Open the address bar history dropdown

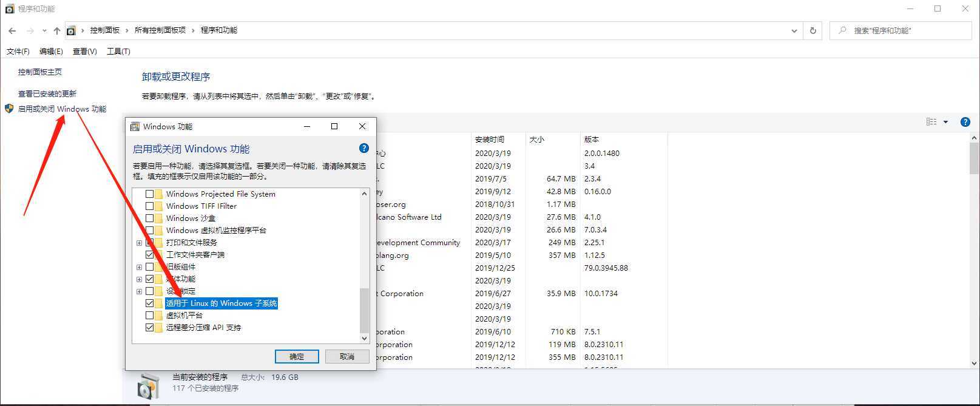[x=794, y=30]
